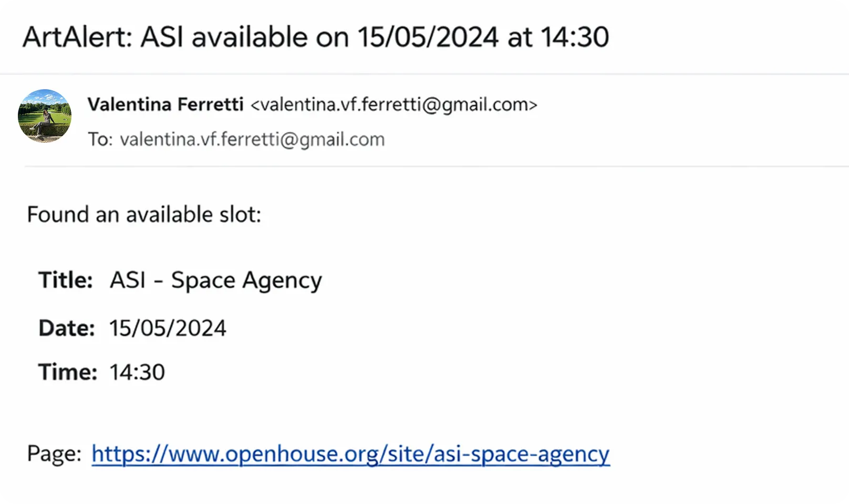
Task: Click the 'ASI - Space Agency' title value
Action: tap(215, 280)
